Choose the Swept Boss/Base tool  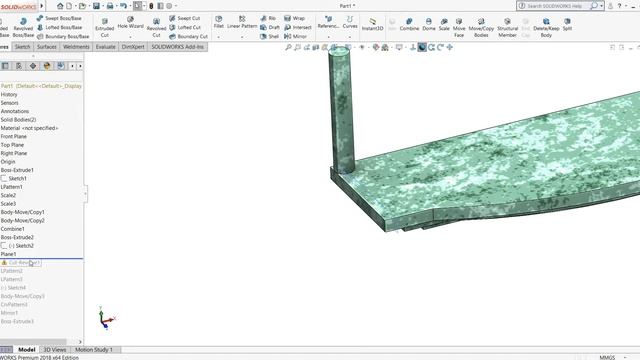pos(59,18)
